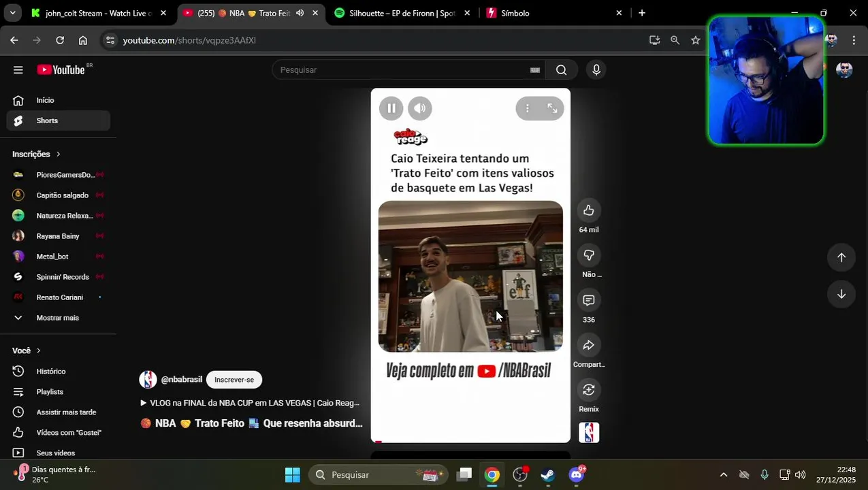Viewport: 868px width, 490px height.
Task: Like the Short with 64 mil likes
Action: (x=589, y=211)
